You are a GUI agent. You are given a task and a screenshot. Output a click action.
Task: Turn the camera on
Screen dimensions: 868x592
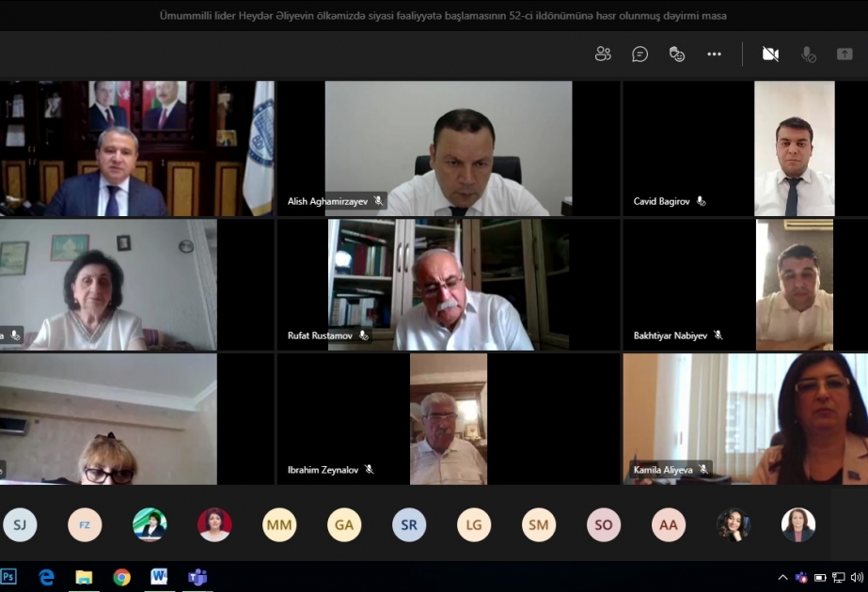coord(770,55)
